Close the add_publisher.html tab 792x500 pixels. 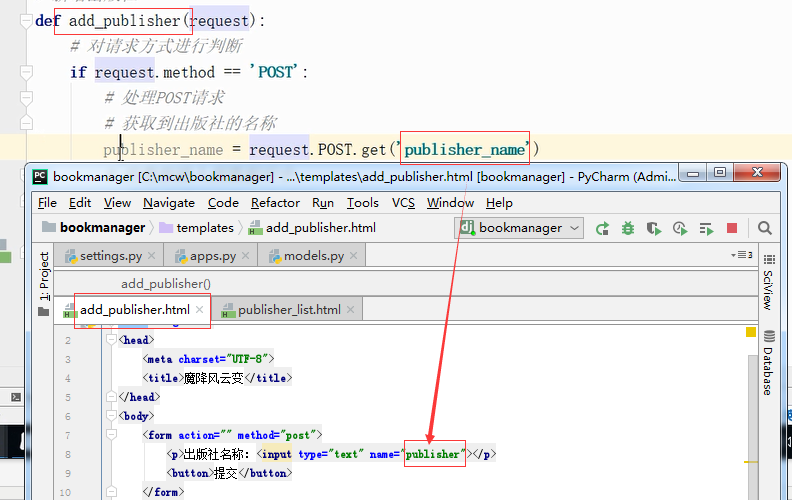(200, 310)
